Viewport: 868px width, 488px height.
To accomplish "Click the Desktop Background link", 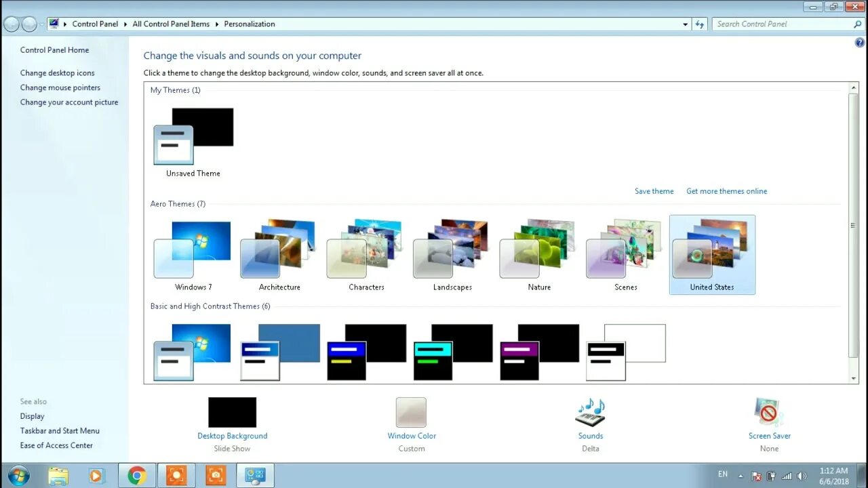I will pyautogui.click(x=232, y=436).
